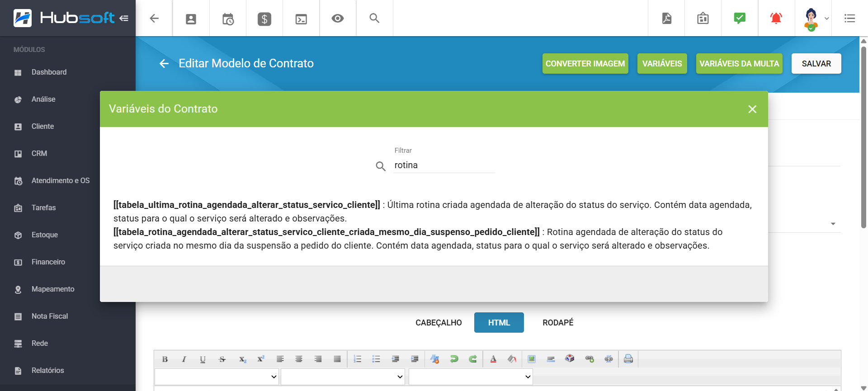Open VARIÁVEIS DA MULTA

pos(739,63)
